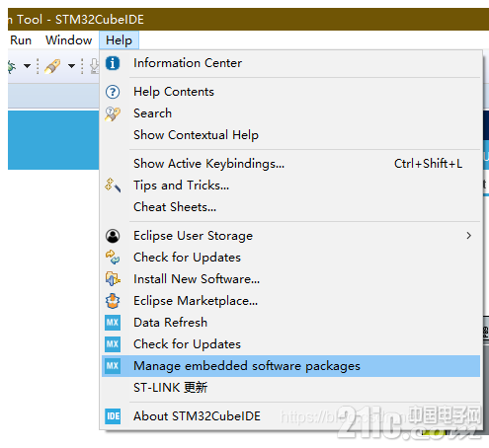The width and height of the screenshot is (489, 448).
Task: Click MX icon beside Manage embedded software packages
Action: coord(113,366)
